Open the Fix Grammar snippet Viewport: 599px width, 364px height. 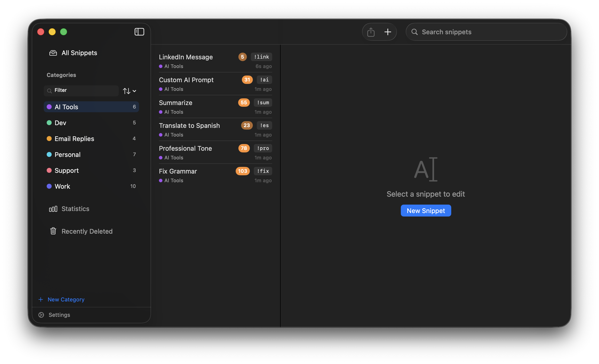click(215, 175)
